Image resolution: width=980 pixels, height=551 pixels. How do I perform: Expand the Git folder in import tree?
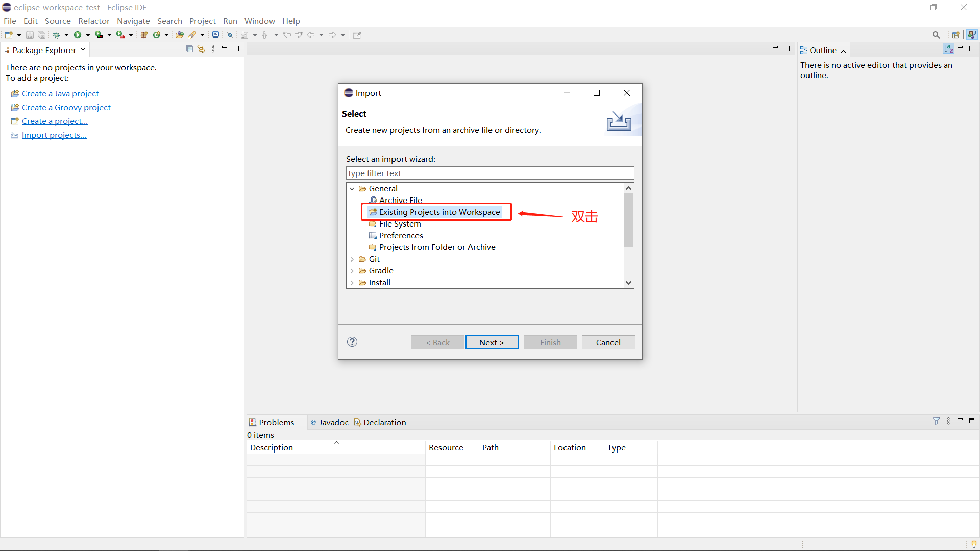352,259
